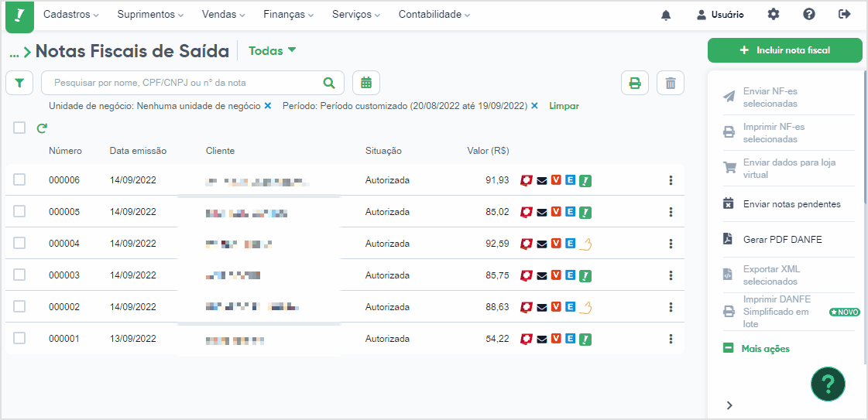Open the three-dot menu for note 000001
The image size is (868, 420).
point(671,338)
